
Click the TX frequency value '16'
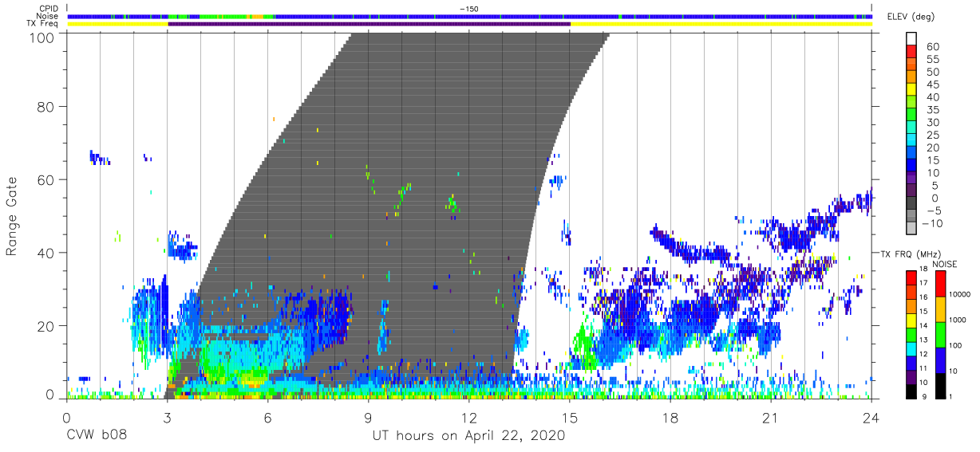coord(924,297)
